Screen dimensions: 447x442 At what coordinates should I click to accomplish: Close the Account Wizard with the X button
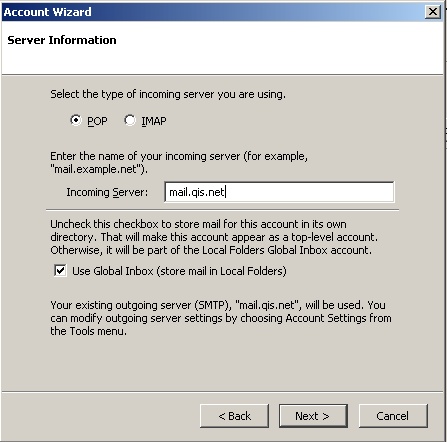click(x=433, y=12)
